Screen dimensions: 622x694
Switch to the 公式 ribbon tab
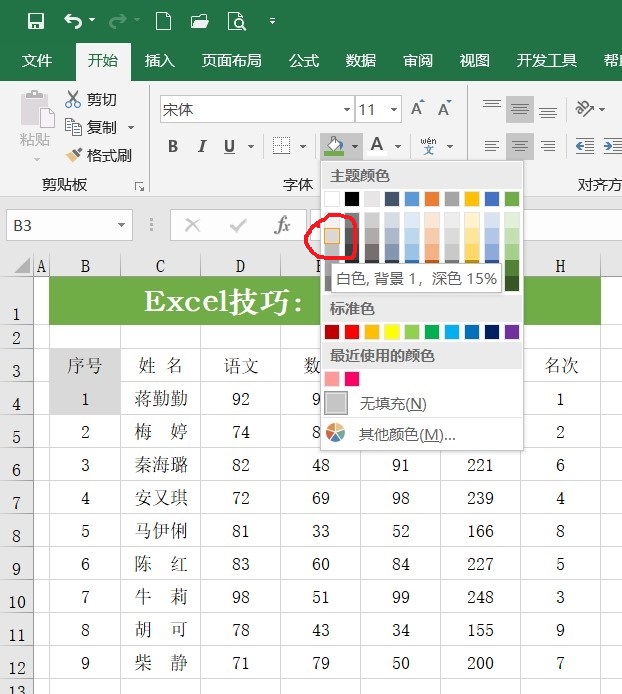[304, 61]
